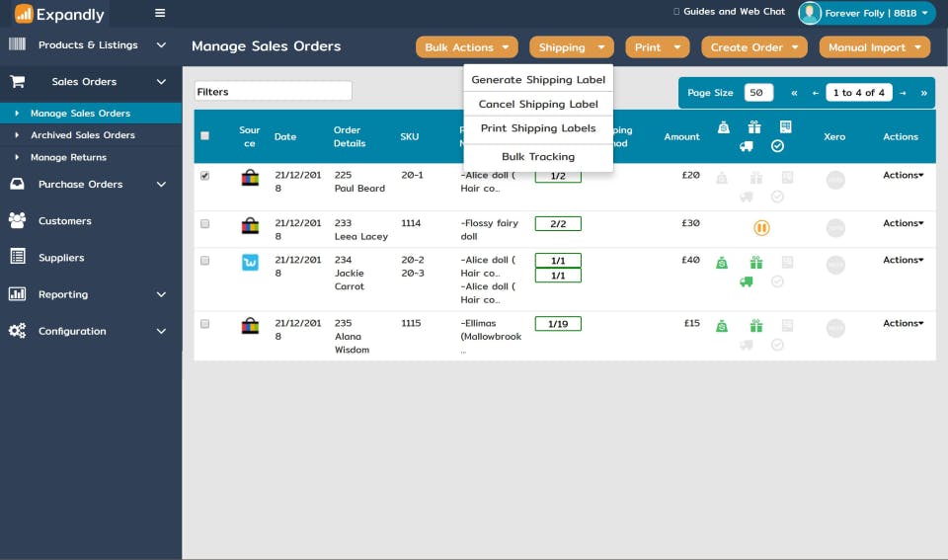Click the Forever Folly profile avatar

[x=810, y=13]
